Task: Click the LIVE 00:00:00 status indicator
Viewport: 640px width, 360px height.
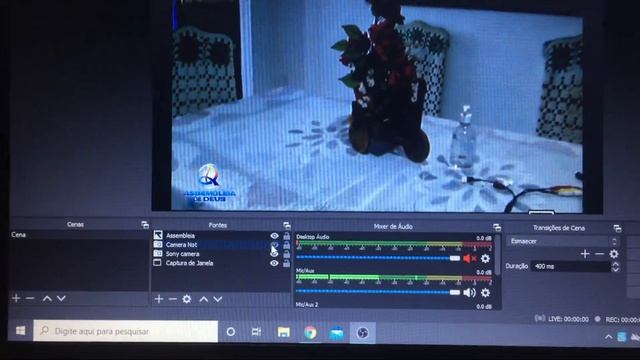Action: [562, 319]
